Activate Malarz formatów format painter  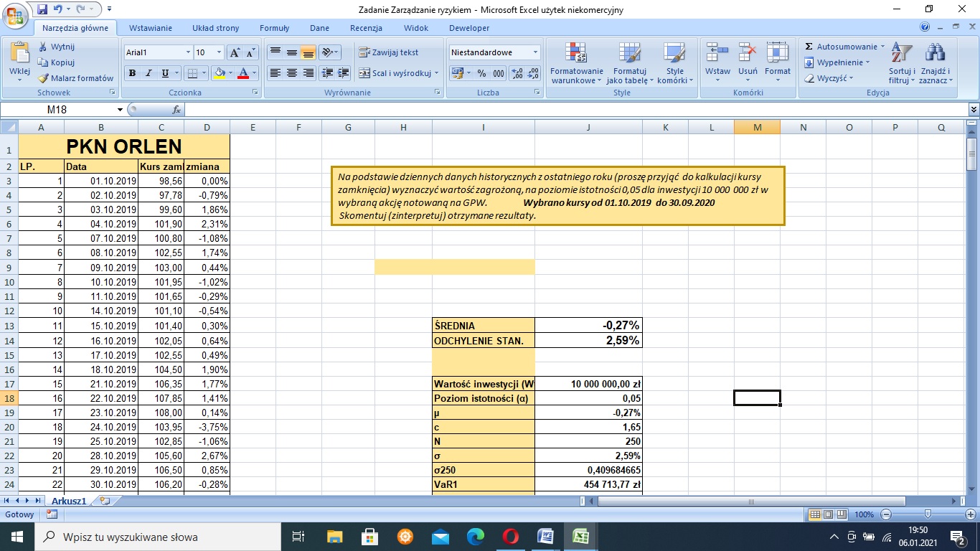(76, 78)
